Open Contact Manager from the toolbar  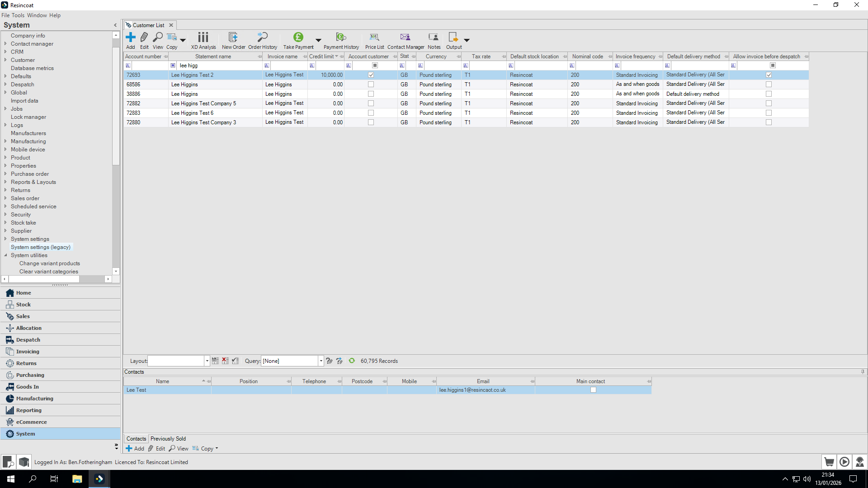coord(405,40)
